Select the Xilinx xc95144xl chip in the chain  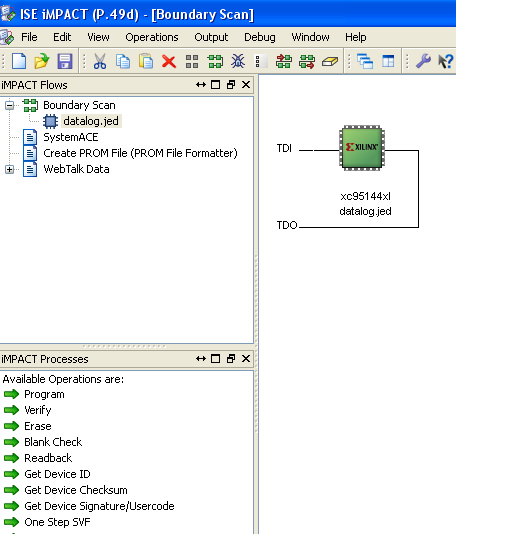362,147
